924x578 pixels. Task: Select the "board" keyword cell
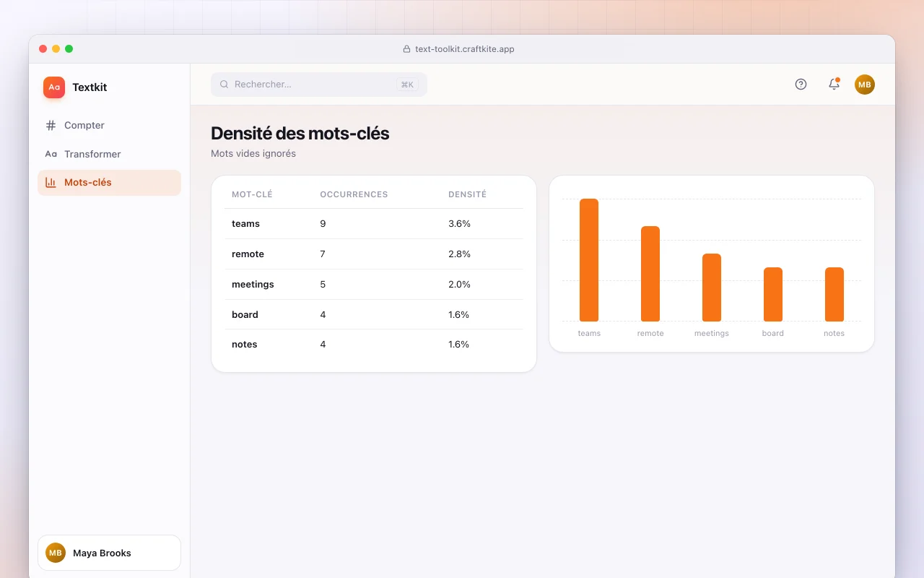[245, 315]
